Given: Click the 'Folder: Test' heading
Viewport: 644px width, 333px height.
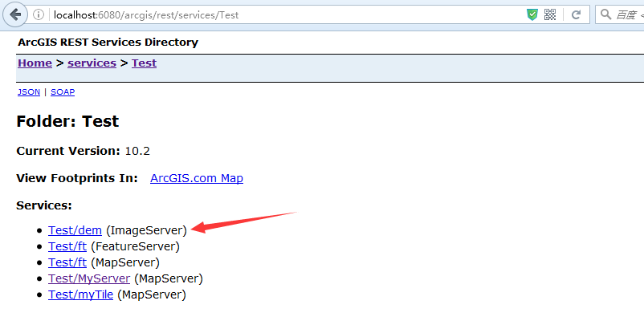Looking at the screenshot, I should click(67, 121).
